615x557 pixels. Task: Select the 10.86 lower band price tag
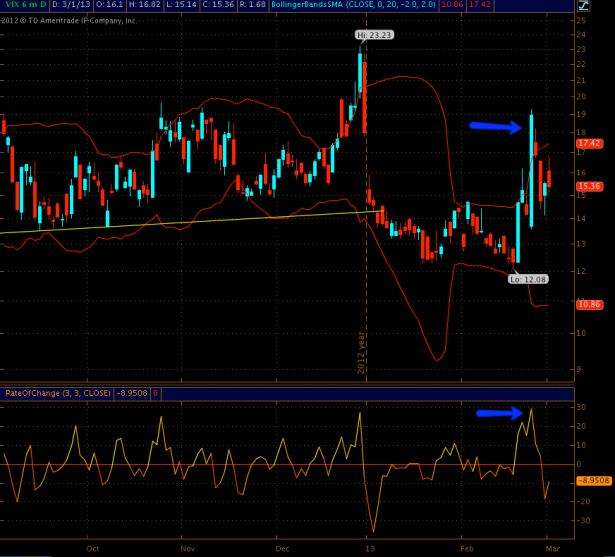589,304
